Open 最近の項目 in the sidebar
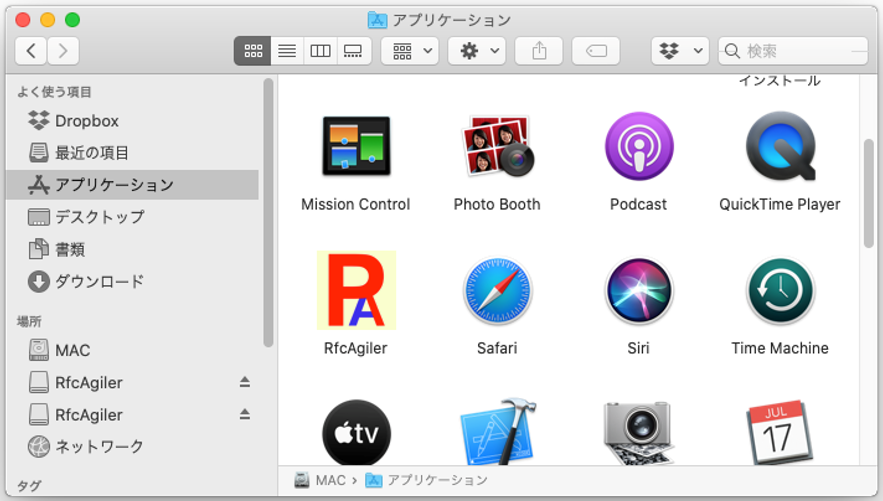This screenshot has width=883, height=501. (x=132, y=153)
